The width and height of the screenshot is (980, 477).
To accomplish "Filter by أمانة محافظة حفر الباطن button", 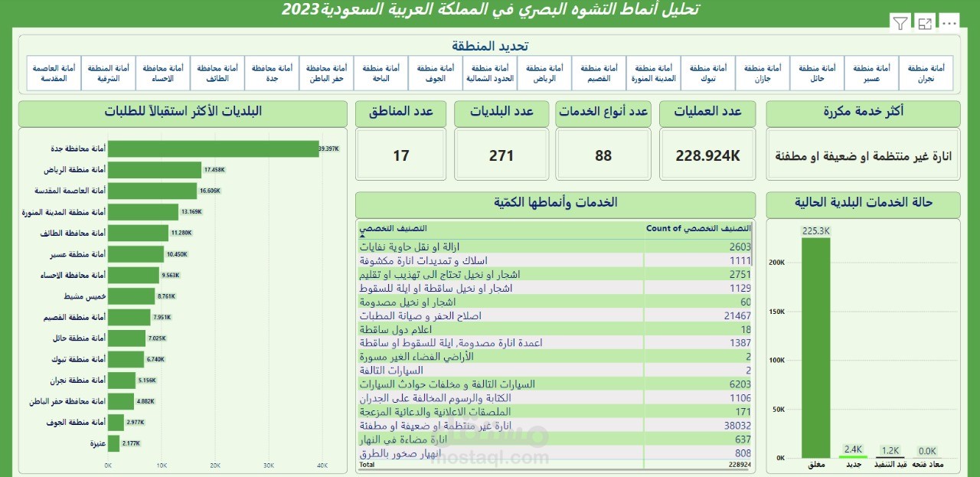I will tap(326, 74).
